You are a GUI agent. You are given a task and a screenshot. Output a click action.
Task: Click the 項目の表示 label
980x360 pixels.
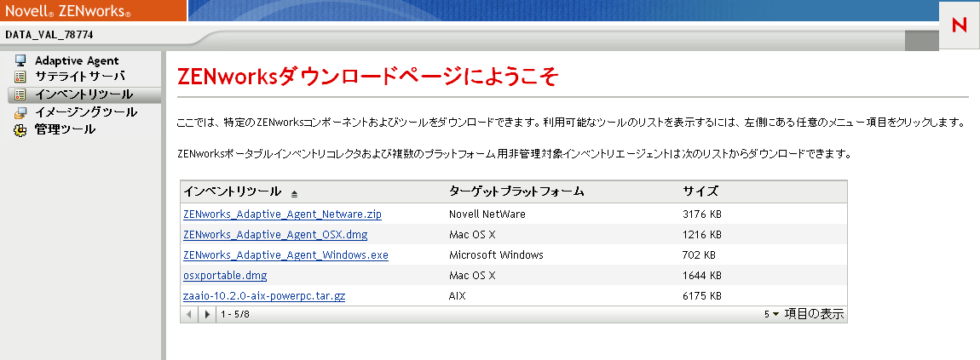tap(815, 314)
